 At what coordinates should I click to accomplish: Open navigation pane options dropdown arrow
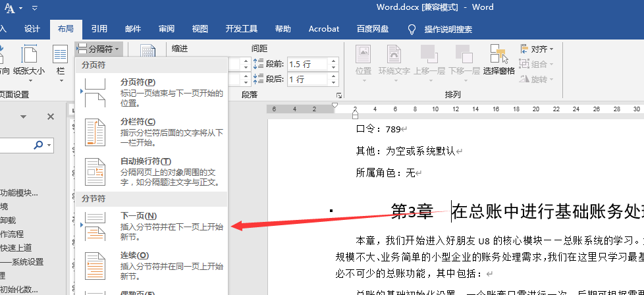24,117
